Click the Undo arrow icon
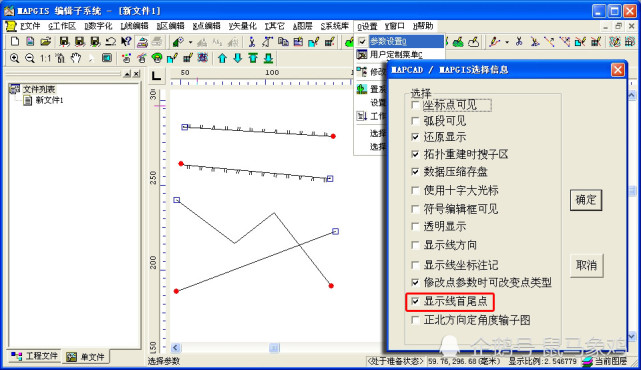Viewport: 641px width, 370px height. [x=110, y=41]
